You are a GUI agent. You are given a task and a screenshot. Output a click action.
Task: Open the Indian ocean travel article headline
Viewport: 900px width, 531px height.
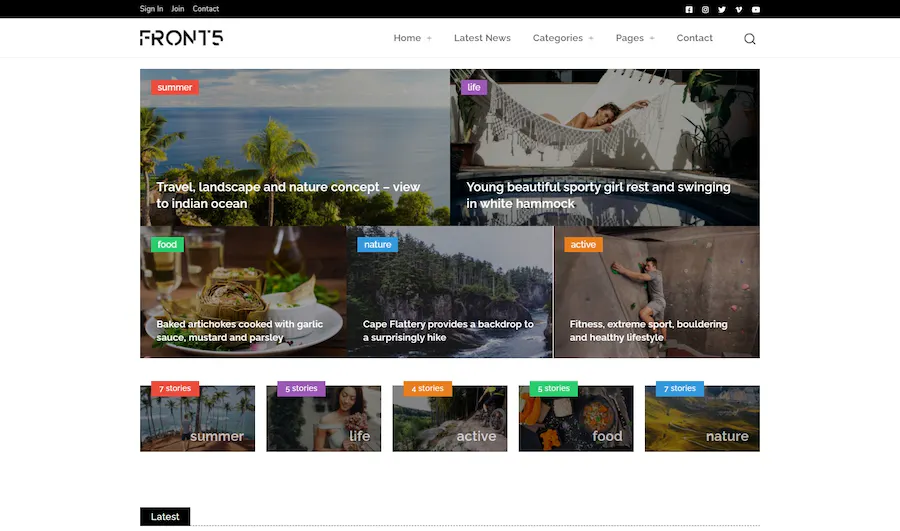tap(288, 195)
